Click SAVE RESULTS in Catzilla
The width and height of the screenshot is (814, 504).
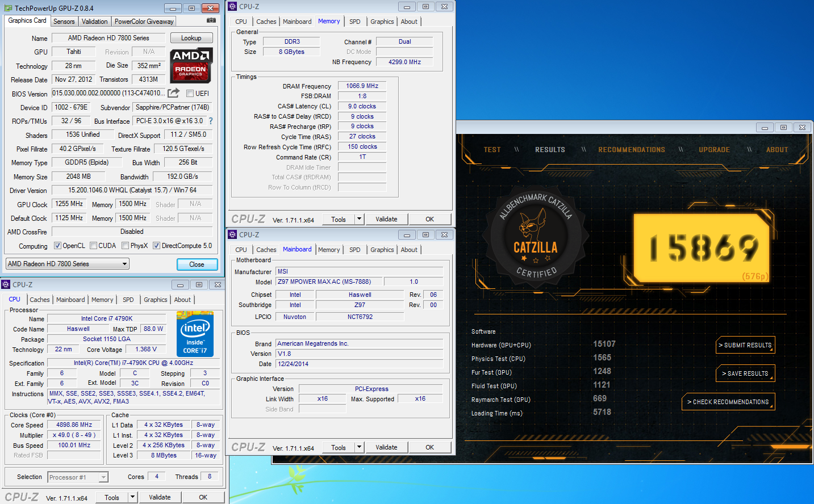point(745,373)
